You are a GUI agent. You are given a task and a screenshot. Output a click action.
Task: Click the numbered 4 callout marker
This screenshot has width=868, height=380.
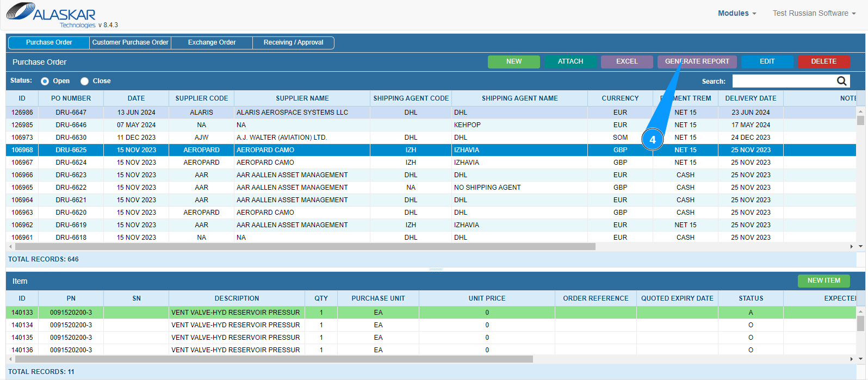[x=653, y=140]
